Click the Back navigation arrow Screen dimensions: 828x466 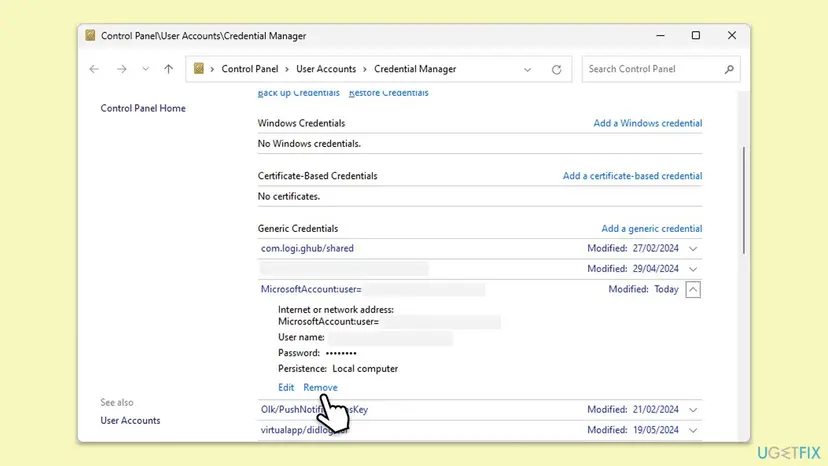(x=94, y=69)
